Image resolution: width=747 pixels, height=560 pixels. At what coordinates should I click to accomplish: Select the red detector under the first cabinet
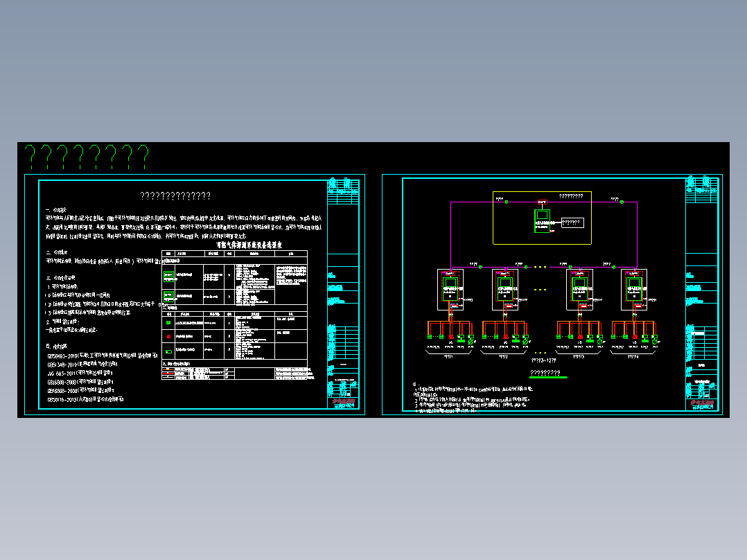[x=451, y=337]
